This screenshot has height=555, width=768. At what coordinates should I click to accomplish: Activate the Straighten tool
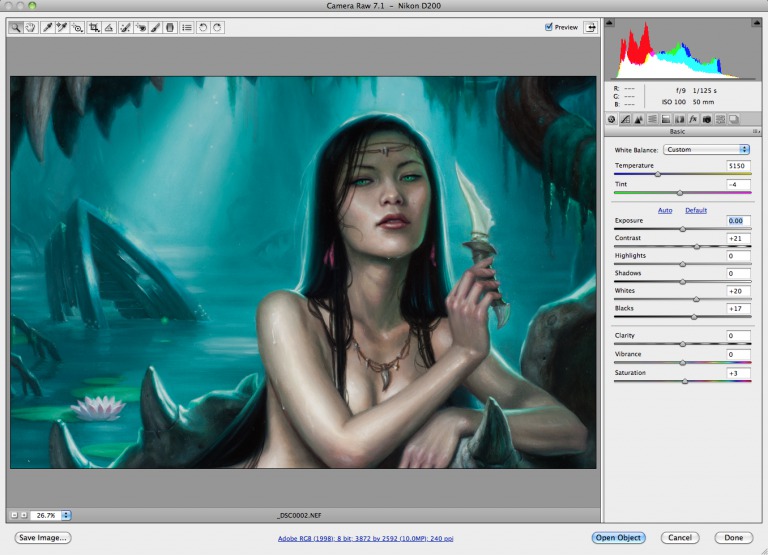pyautogui.click(x=109, y=27)
